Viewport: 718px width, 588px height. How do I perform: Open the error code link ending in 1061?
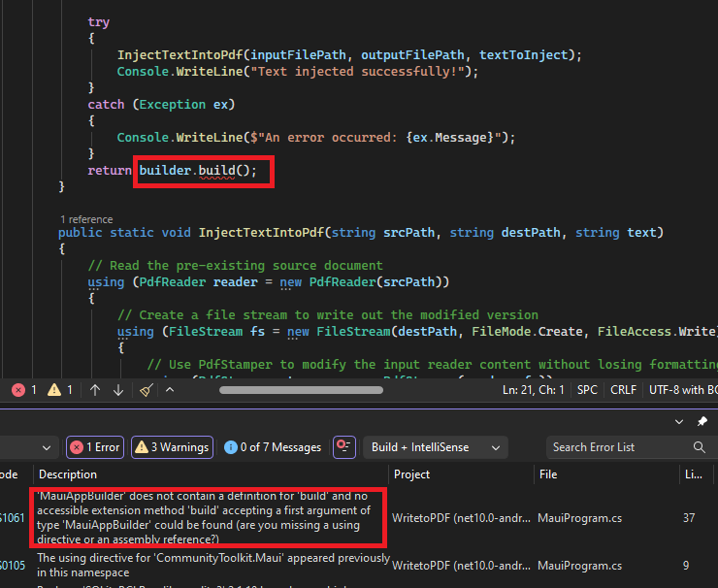click(x=13, y=518)
